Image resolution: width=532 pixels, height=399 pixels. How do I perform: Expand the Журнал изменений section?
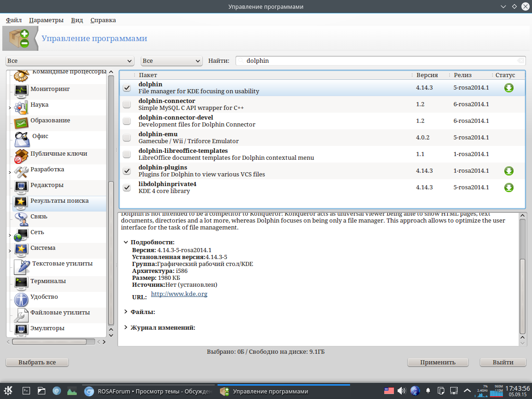(x=126, y=327)
